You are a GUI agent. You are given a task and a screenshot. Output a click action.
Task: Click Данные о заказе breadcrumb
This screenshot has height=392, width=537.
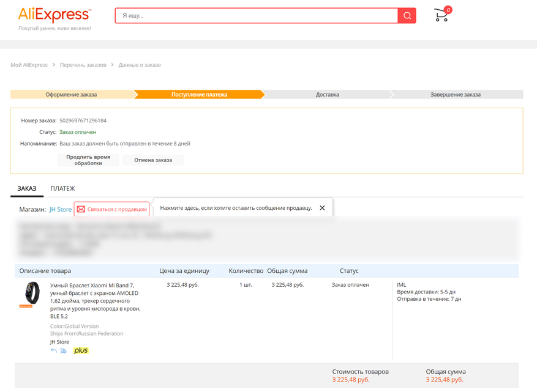tap(140, 65)
